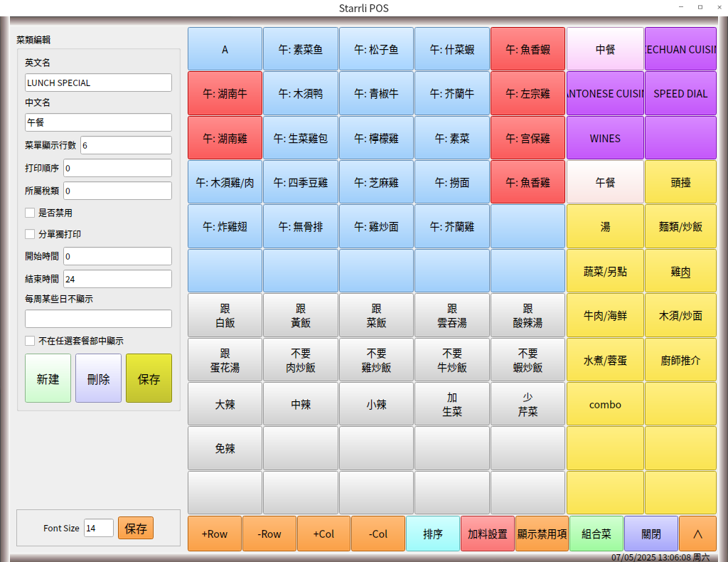Click the 顯示禁用項 button
The height and width of the screenshot is (562, 728).
542,534
